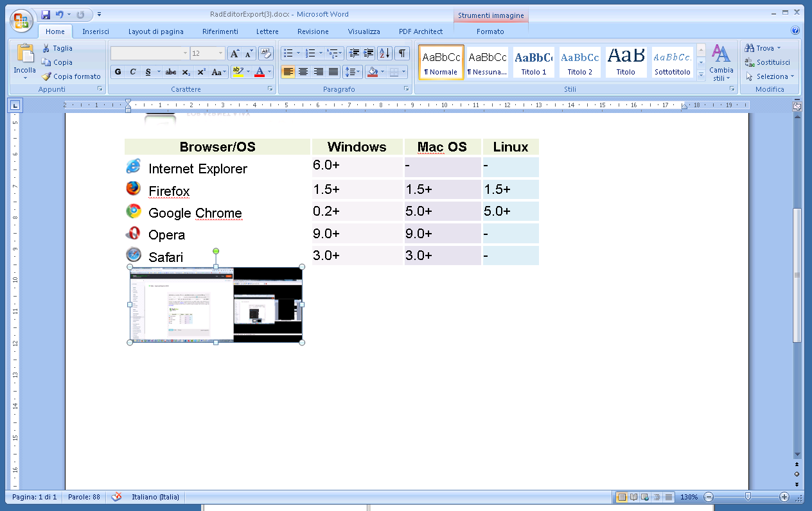Click Google Chrome table cell text
812x511 pixels.
(x=195, y=213)
